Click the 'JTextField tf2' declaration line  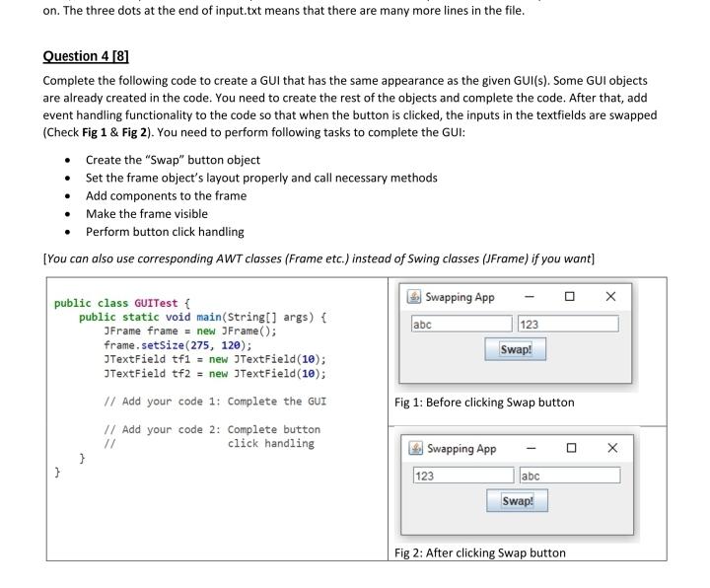pos(215,374)
